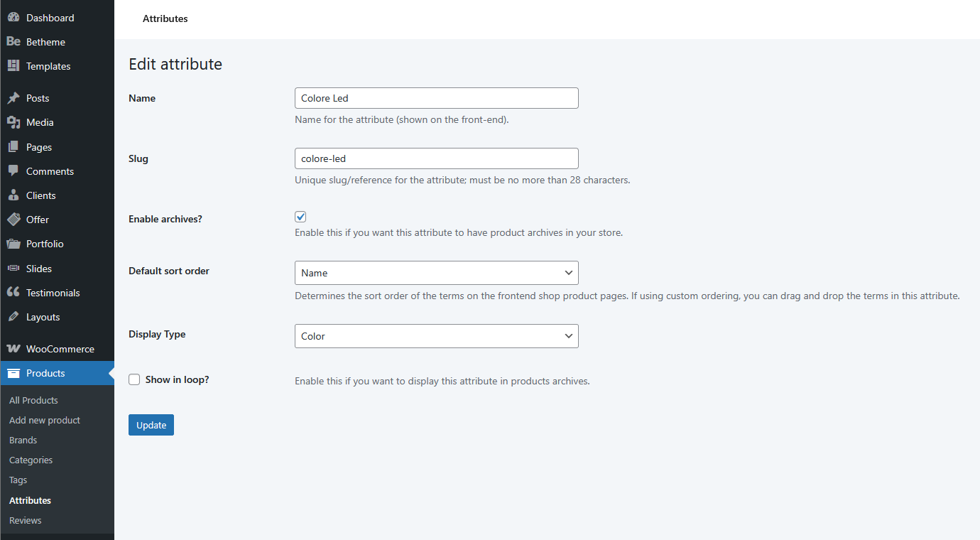Click the Media library icon

click(x=13, y=122)
